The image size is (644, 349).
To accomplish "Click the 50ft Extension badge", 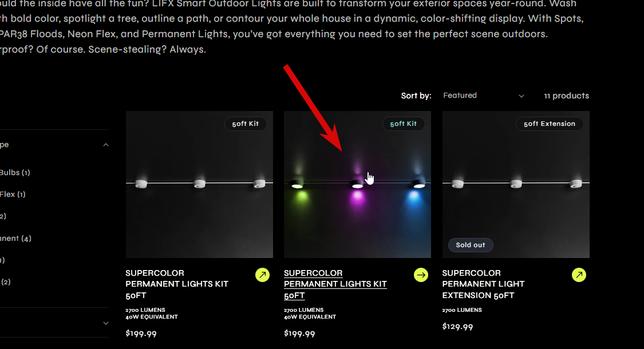I will (x=550, y=124).
